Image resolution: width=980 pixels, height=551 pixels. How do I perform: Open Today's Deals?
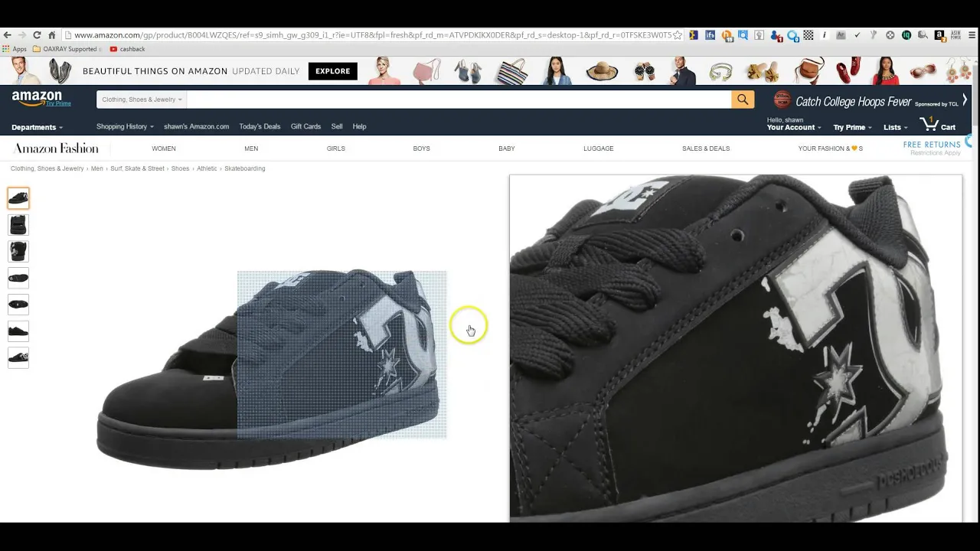pyautogui.click(x=260, y=126)
